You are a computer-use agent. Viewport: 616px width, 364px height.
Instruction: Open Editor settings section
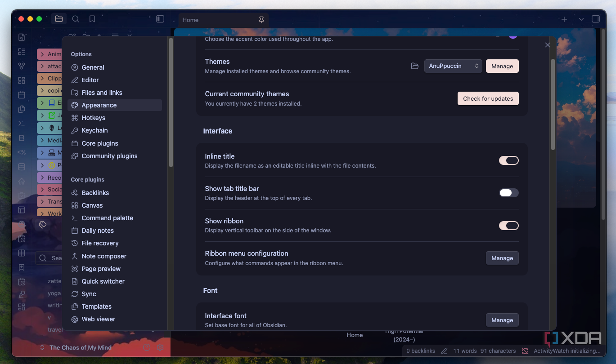coord(115,80)
